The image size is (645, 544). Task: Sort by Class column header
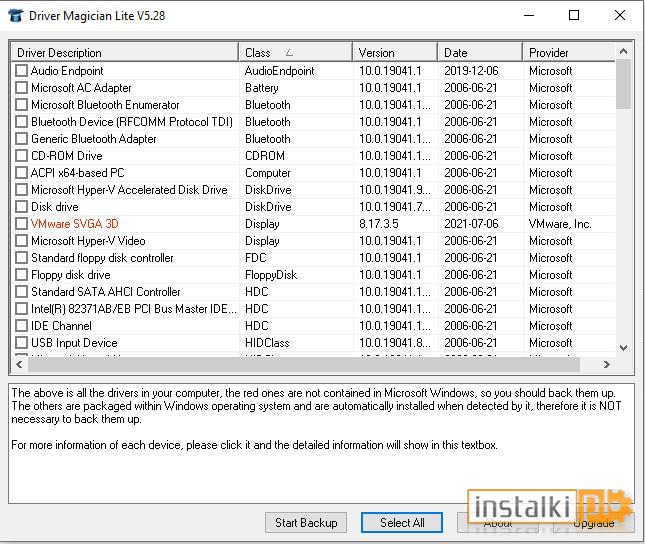click(296, 53)
